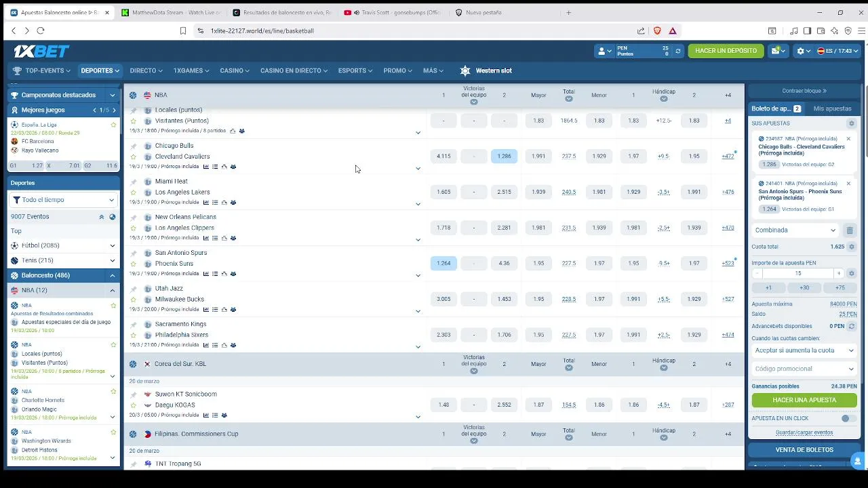Click the 1XBET logo
This screenshot has height=488, width=868.
(41, 52)
